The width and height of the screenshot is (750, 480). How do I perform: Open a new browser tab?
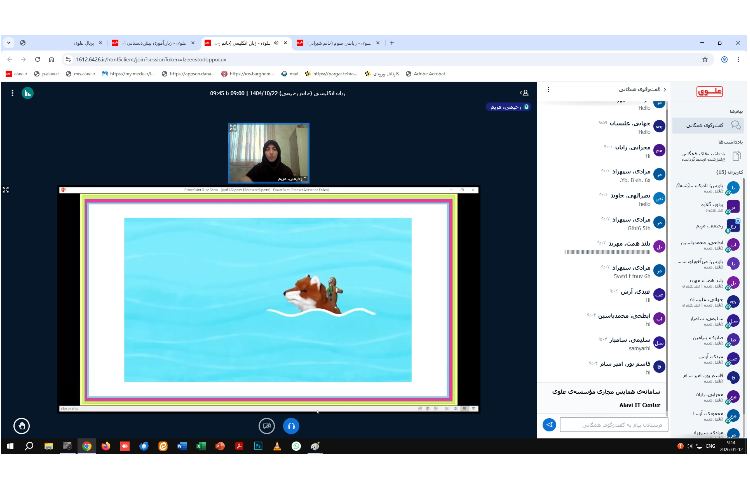pyautogui.click(x=391, y=43)
